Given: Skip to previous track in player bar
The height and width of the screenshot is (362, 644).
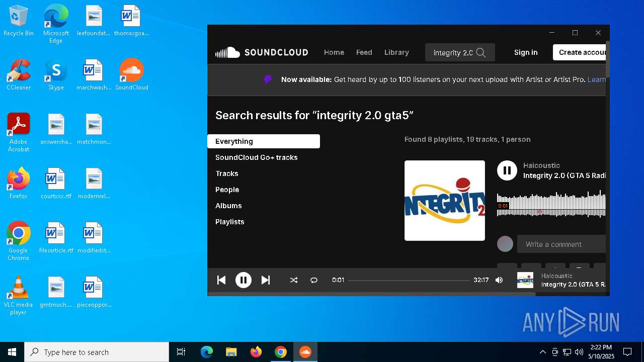Looking at the screenshot, I should tap(221, 280).
